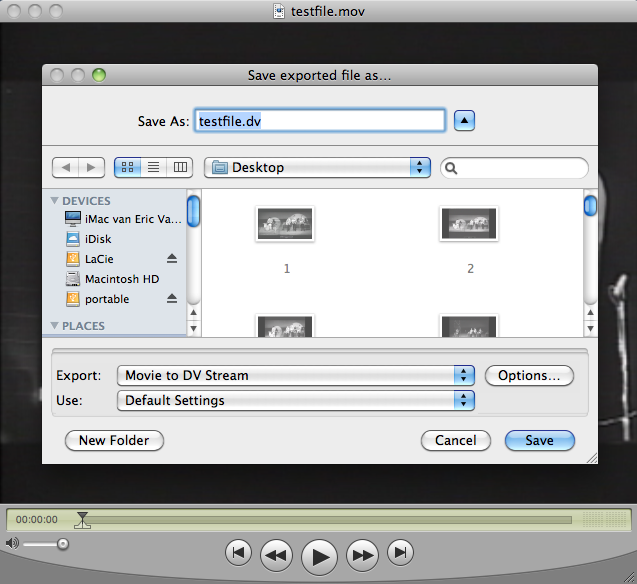Select the portable drive in the sidebar
The image size is (637, 584).
(98, 299)
